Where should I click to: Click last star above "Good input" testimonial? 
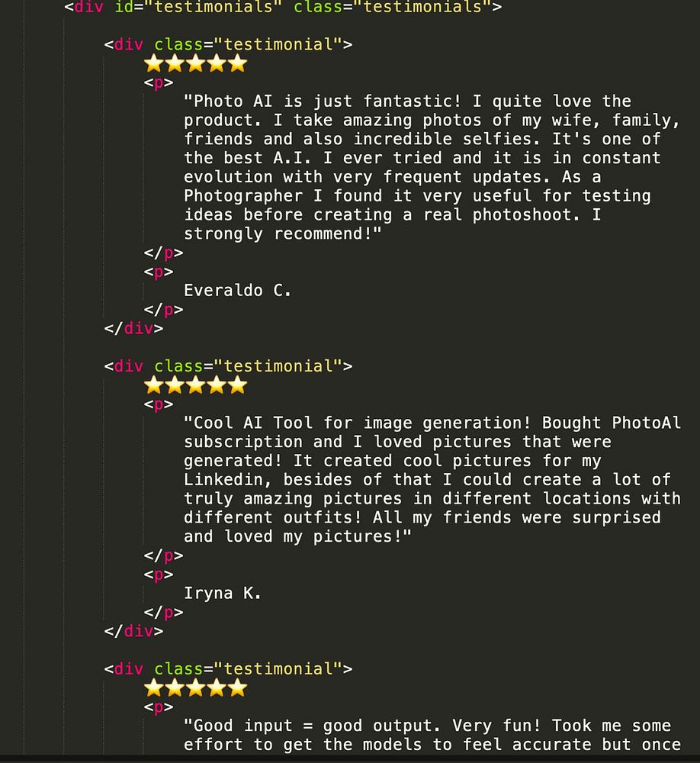pyautogui.click(x=238, y=688)
